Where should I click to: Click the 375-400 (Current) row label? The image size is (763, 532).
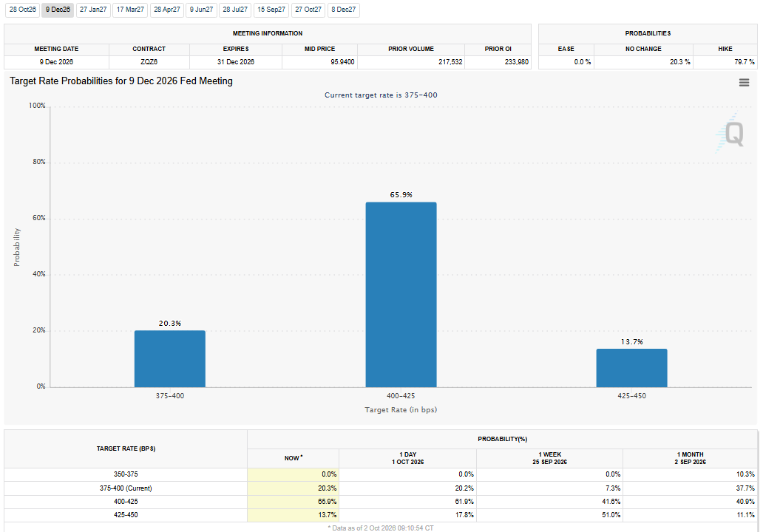[126, 488]
